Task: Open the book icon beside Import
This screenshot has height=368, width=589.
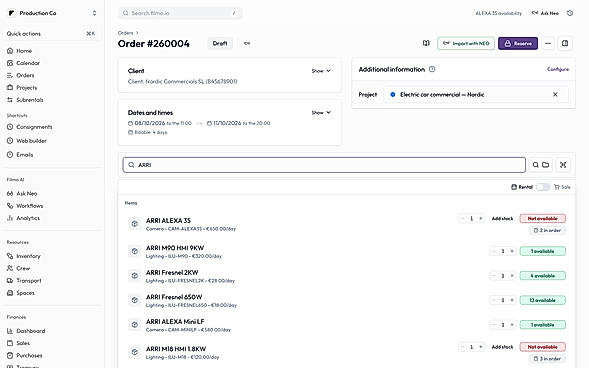Action: [426, 44]
